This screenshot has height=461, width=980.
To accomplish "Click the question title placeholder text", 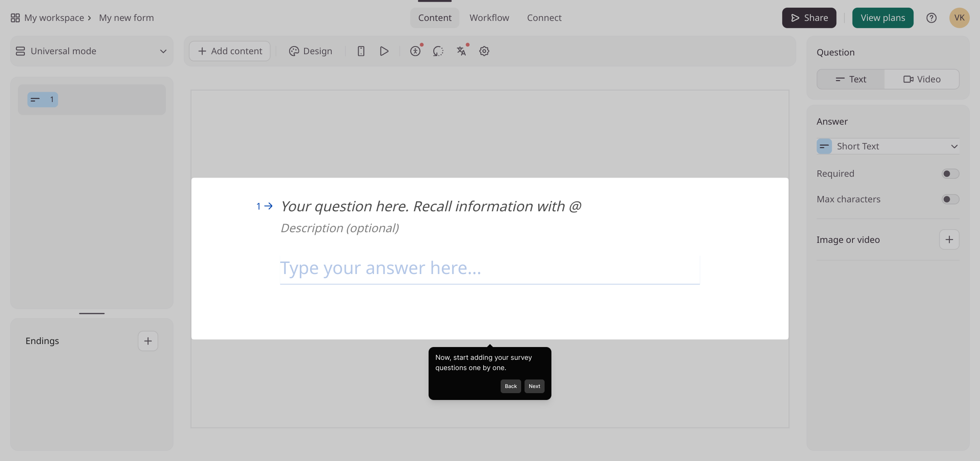I will (x=431, y=207).
